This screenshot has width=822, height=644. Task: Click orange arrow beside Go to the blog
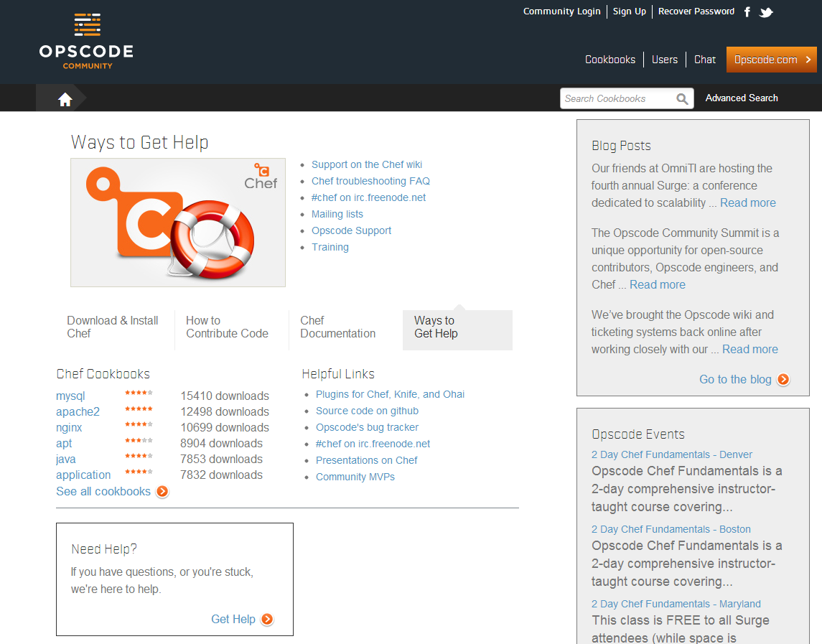(x=783, y=380)
